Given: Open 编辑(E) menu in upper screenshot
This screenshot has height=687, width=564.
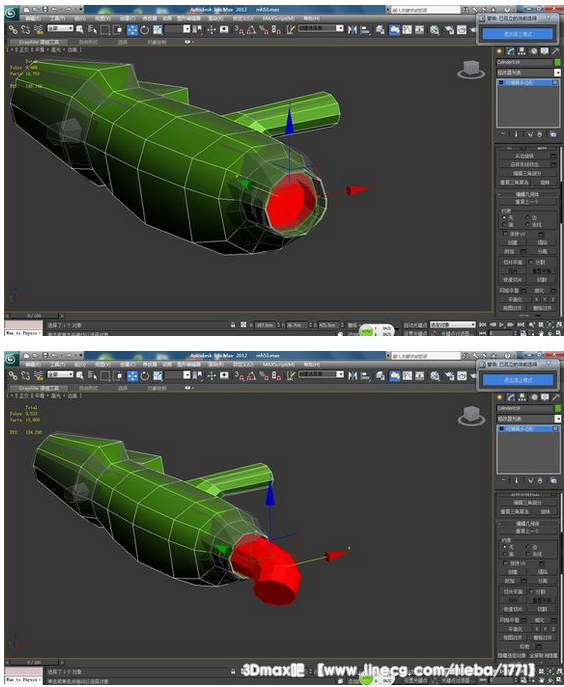Looking at the screenshot, I should 32,18.
